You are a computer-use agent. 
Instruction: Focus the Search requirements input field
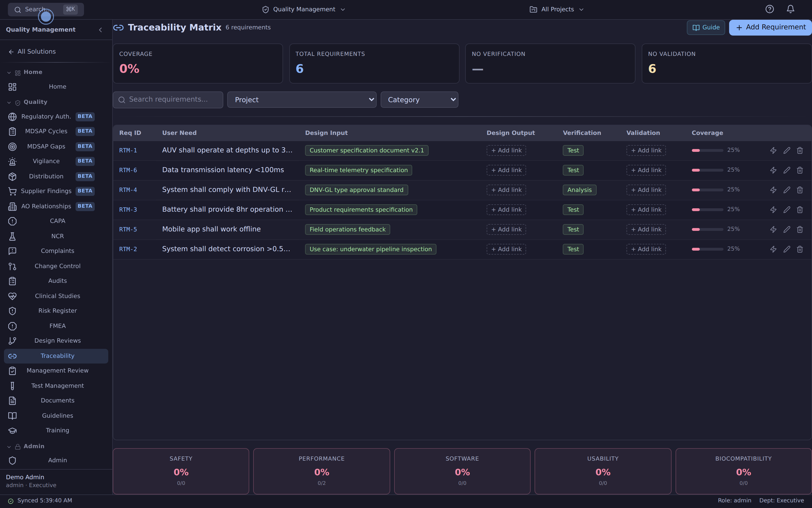click(x=168, y=100)
